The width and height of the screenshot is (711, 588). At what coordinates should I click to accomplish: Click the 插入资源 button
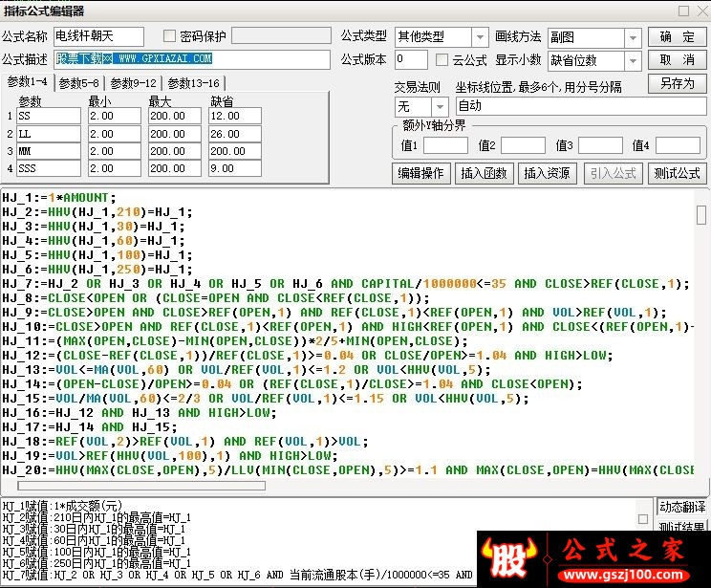point(547,173)
